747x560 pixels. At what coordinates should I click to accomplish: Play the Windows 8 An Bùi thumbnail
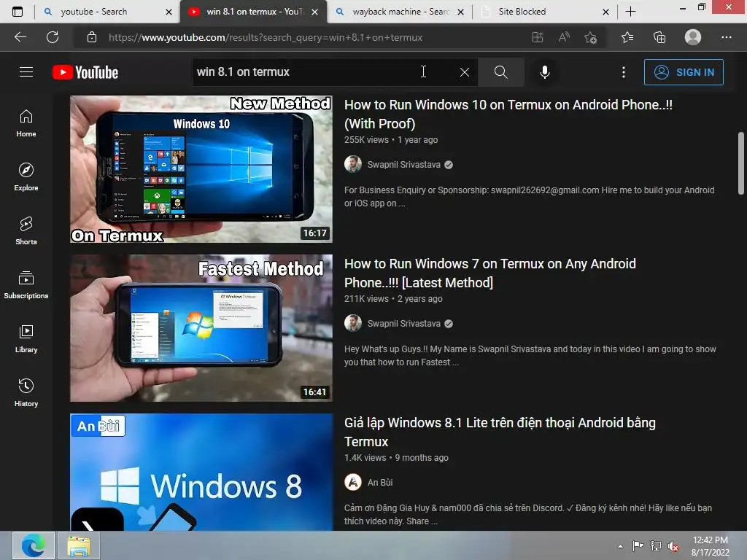201,472
